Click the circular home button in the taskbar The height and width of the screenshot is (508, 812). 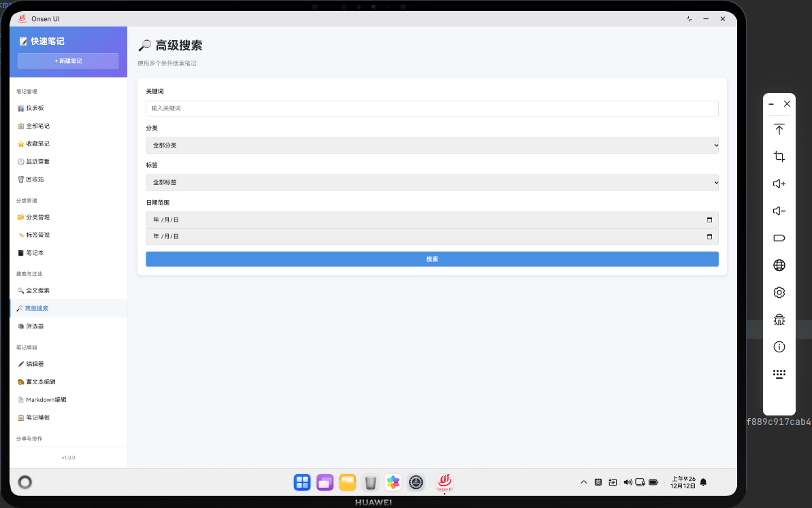click(x=25, y=482)
